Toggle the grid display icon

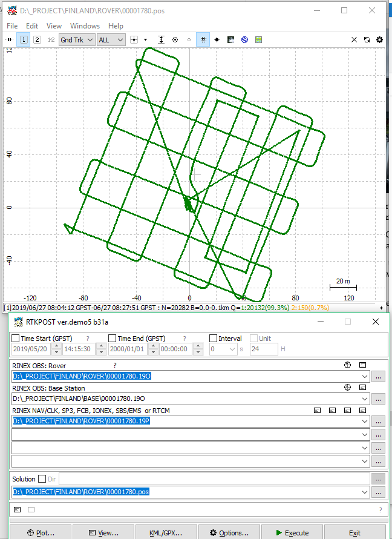pos(203,39)
